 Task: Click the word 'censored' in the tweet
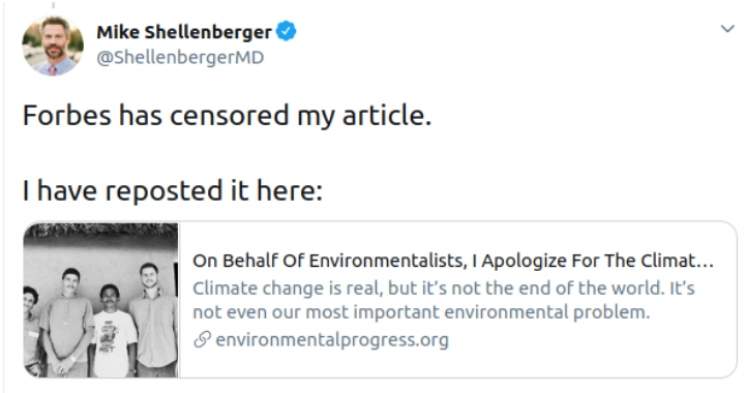pos(229,115)
